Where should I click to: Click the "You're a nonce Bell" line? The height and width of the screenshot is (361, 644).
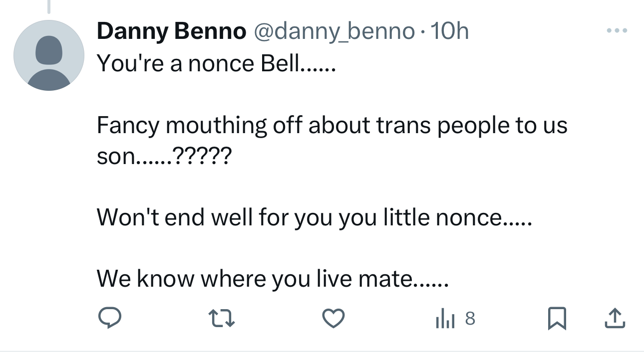pyautogui.click(x=216, y=64)
